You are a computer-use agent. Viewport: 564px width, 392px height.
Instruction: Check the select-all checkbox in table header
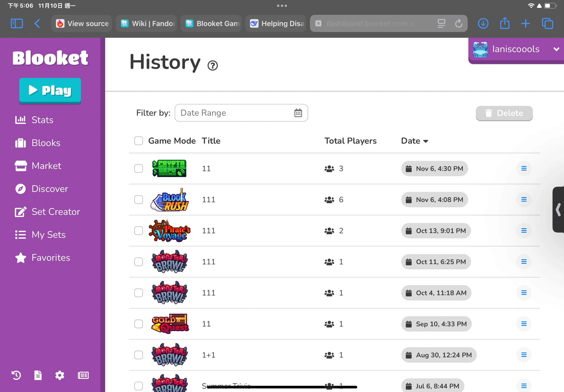[x=138, y=141]
